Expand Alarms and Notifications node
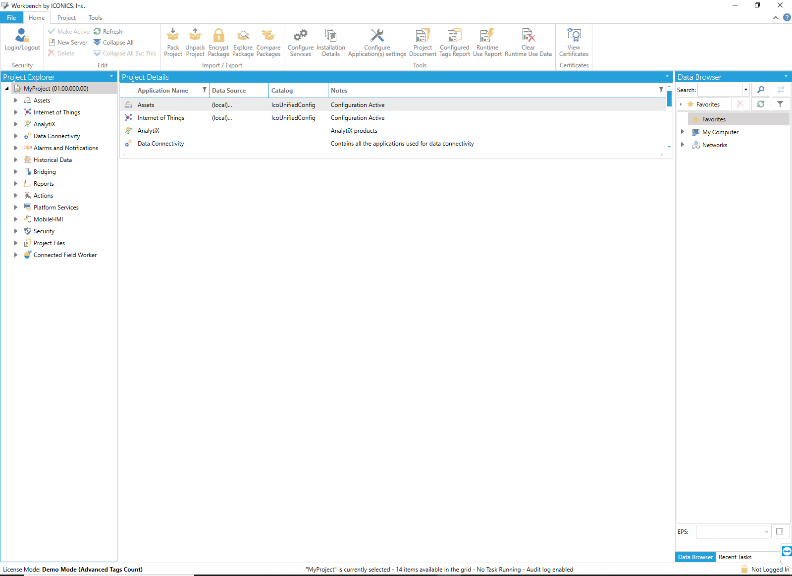The width and height of the screenshot is (792, 576). (x=16, y=148)
